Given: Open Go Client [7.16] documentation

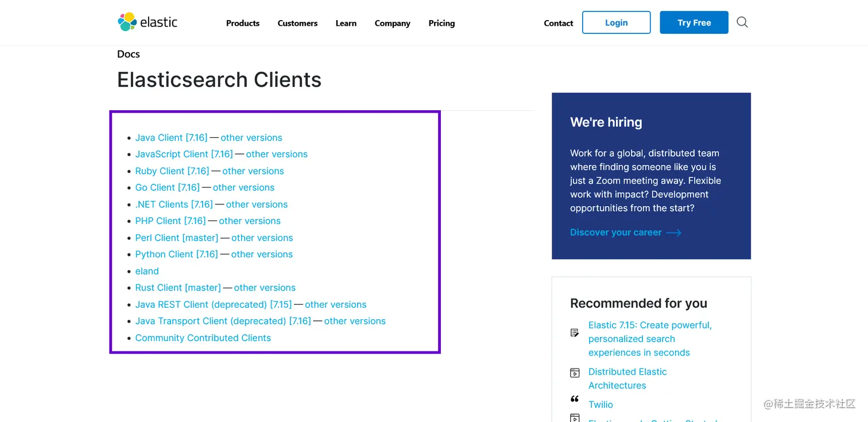Looking at the screenshot, I should [168, 188].
